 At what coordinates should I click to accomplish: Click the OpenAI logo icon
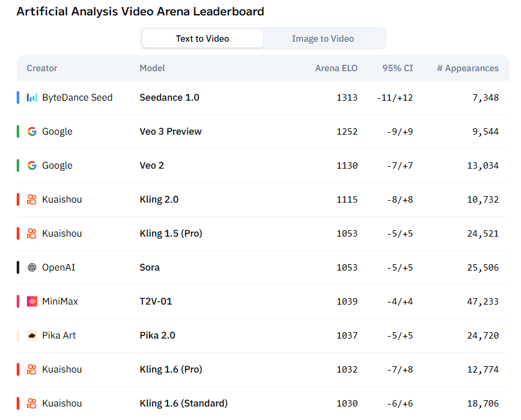(32, 267)
